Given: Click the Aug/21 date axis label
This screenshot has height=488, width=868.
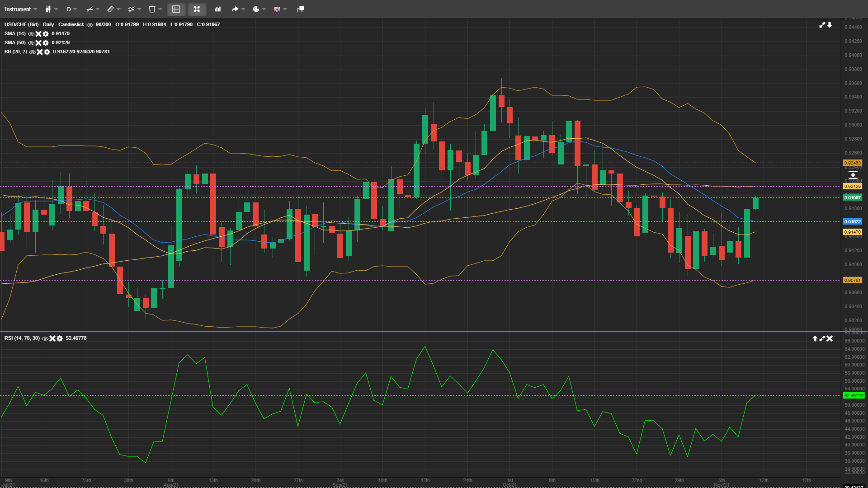Looking at the screenshot, I should [171, 485].
